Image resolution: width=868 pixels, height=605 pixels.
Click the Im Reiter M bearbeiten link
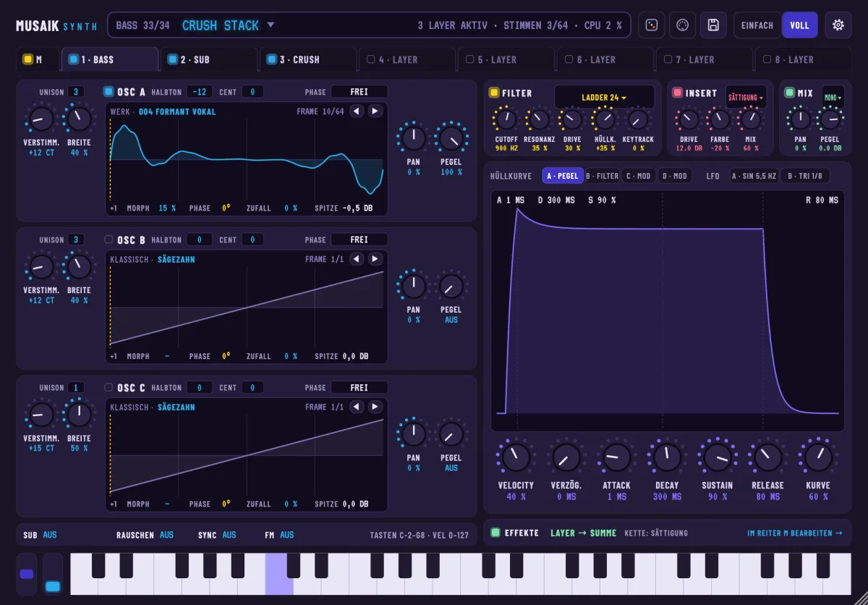click(x=795, y=533)
